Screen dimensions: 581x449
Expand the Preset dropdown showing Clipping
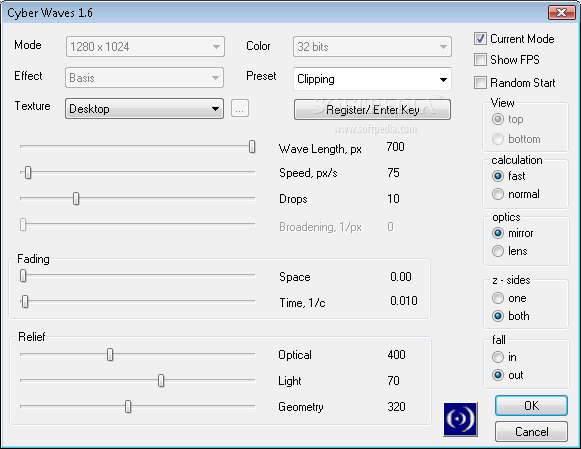tap(372, 79)
